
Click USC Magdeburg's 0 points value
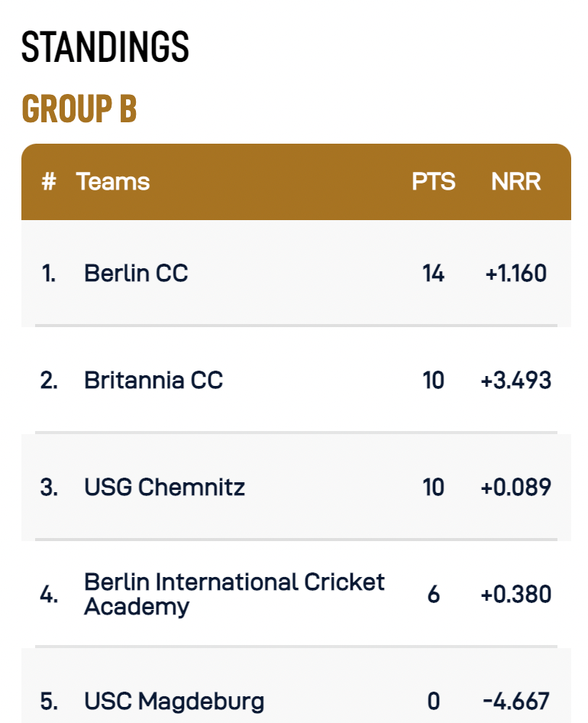point(433,701)
